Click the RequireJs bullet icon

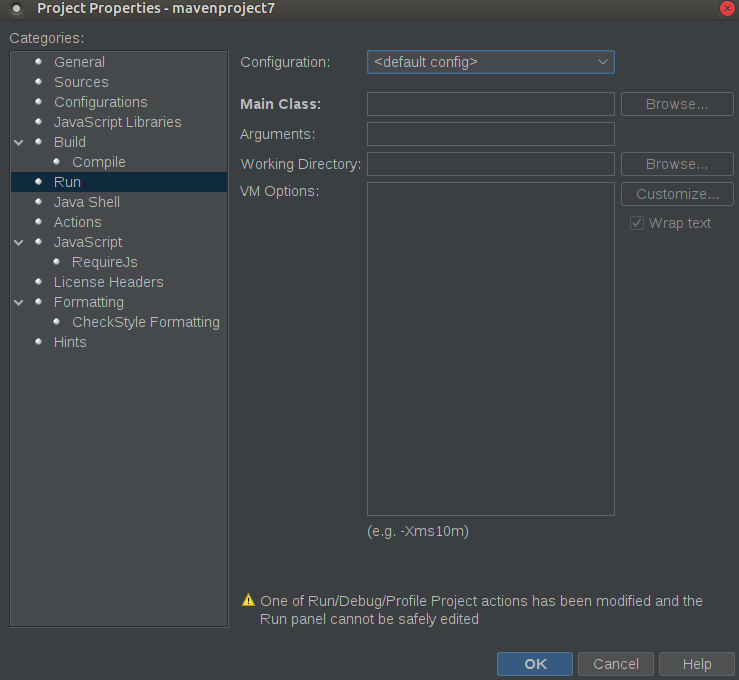click(57, 262)
